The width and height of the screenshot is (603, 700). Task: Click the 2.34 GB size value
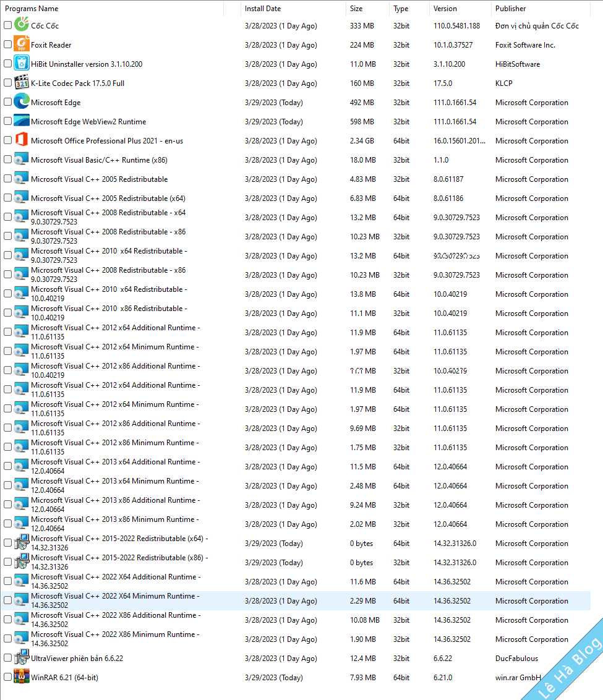362,140
